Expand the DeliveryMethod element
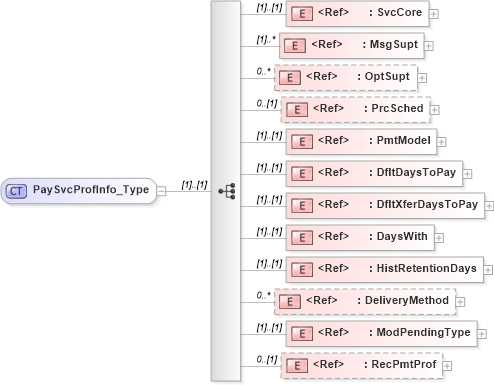 460,302
